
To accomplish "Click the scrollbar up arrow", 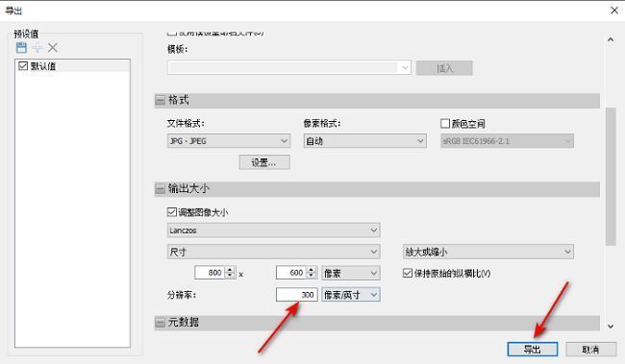I will (x=611, y=39).
